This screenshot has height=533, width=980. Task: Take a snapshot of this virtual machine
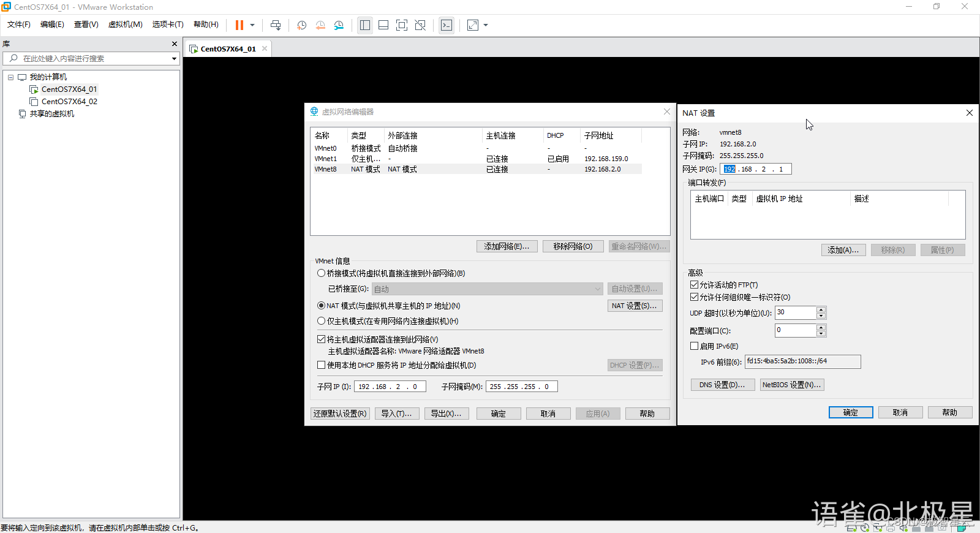(302, 25)
